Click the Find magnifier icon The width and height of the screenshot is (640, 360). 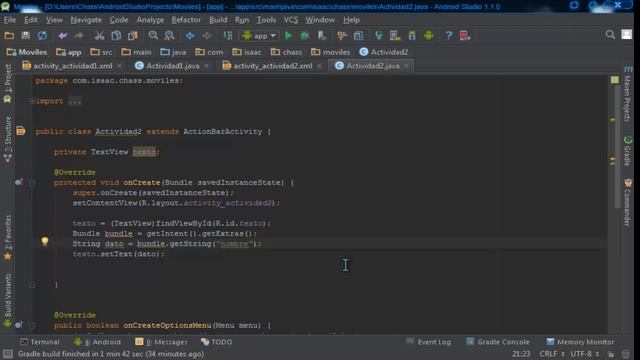click(x=153, y=36)
